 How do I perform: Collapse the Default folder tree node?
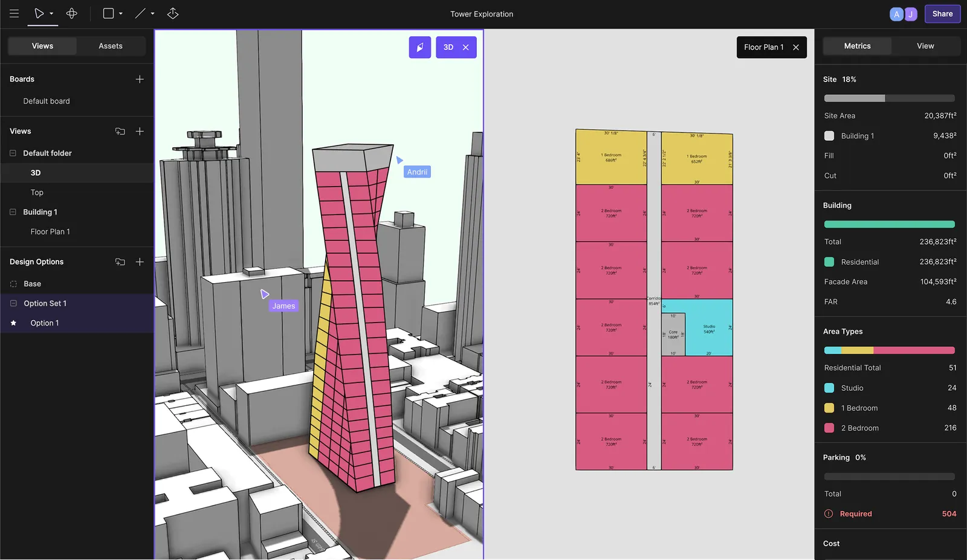pos(13,153)
